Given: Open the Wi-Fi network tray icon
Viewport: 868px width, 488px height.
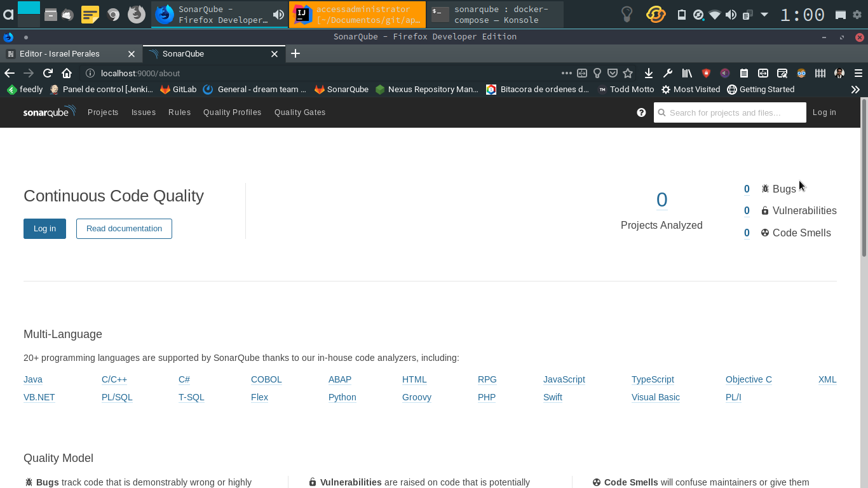Looking at the screenshot, I should (715, 15).
